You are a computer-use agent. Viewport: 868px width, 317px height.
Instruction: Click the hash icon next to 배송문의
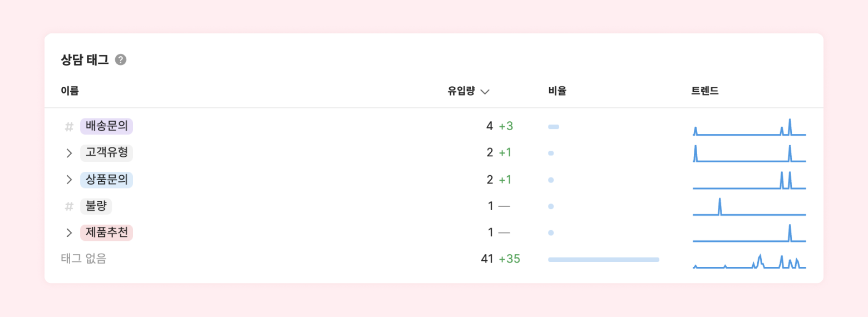(69, 127)
